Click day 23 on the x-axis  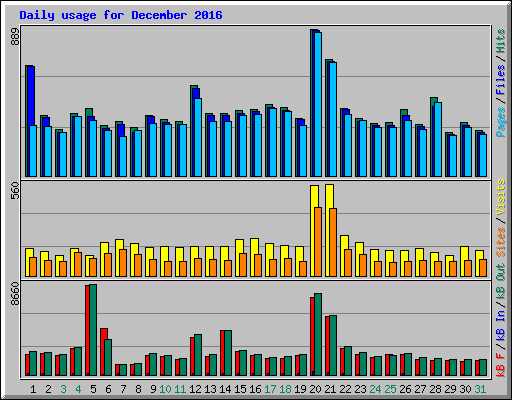[x=360, y=389]
